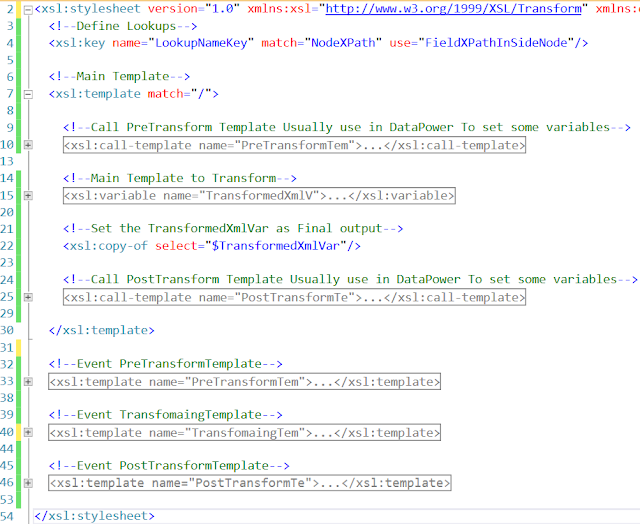Expand the PreTransformTem call-template on line 10
The height and width of the screenshot is (524, 640).
[28, 145]
